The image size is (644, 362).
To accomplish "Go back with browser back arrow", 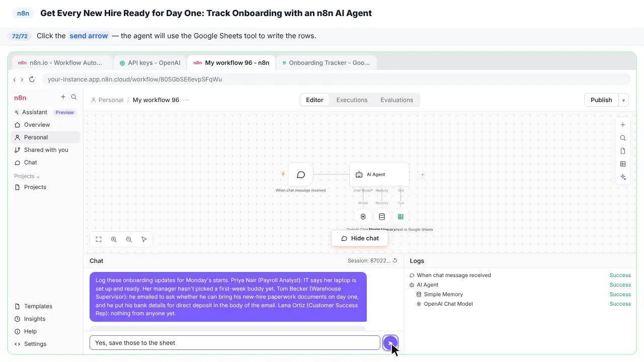I will tap(15, 79).
